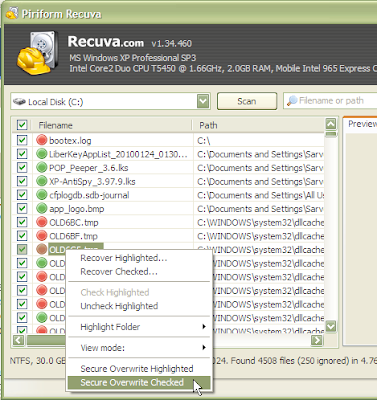Image resolution: width=377 pixels, height=400 pixels.
Task: Click the red state icon of OLD6BF.tmp
Action: (42, 236)
